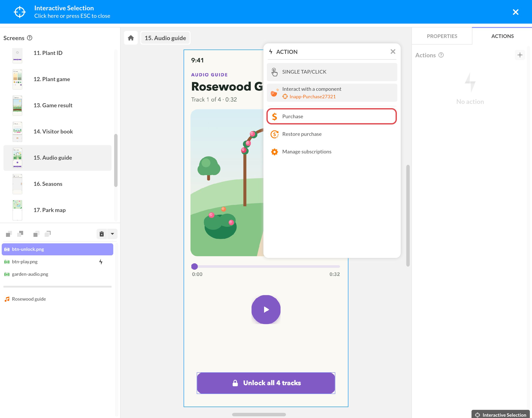Expand the delete options dropdown arrow
The width and height of the screenshot is (532, 418).
point(112,234)
